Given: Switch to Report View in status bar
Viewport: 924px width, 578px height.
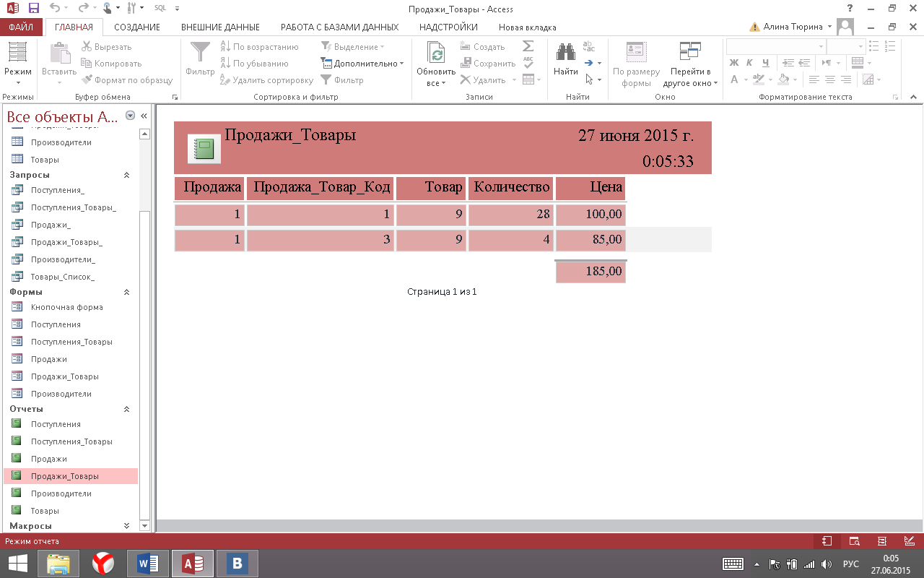Looking at the screenshot, I should pos(827,540).
